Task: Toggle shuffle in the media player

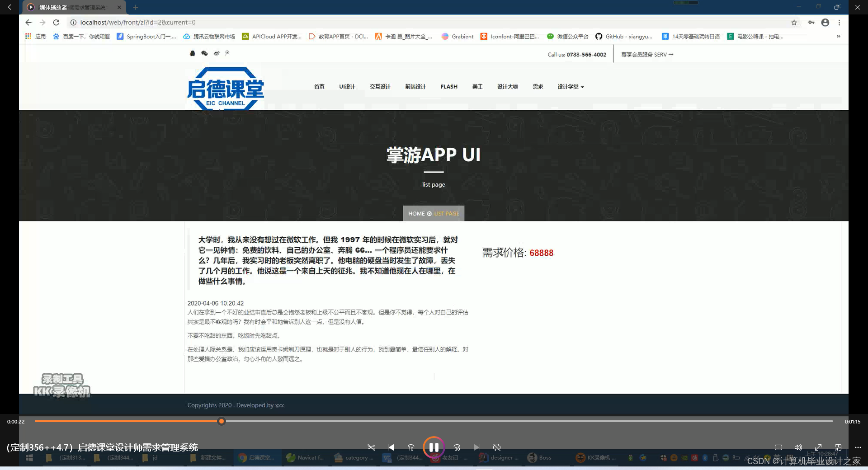Action: [x=371, y=447]
